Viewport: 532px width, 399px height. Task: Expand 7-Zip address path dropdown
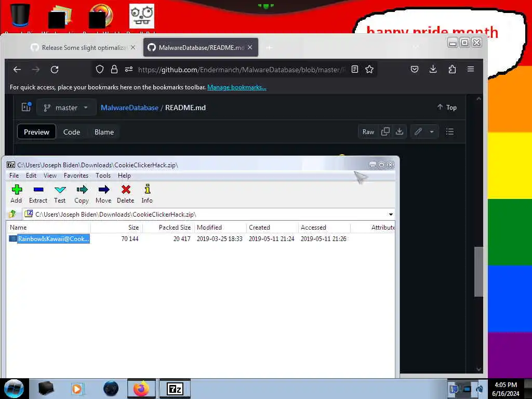coord(391,215)
